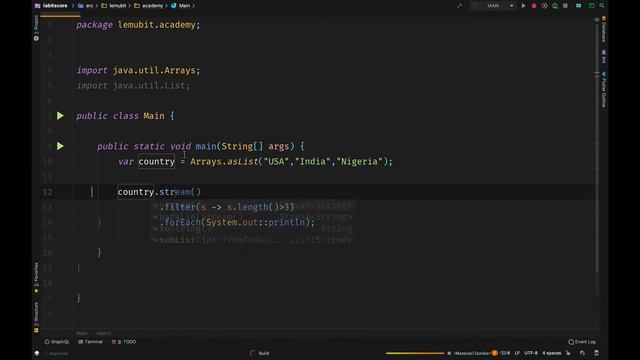Click the yellow progress bar in status bar
This screenshot has height=360, width=640.
click(415, 353)
